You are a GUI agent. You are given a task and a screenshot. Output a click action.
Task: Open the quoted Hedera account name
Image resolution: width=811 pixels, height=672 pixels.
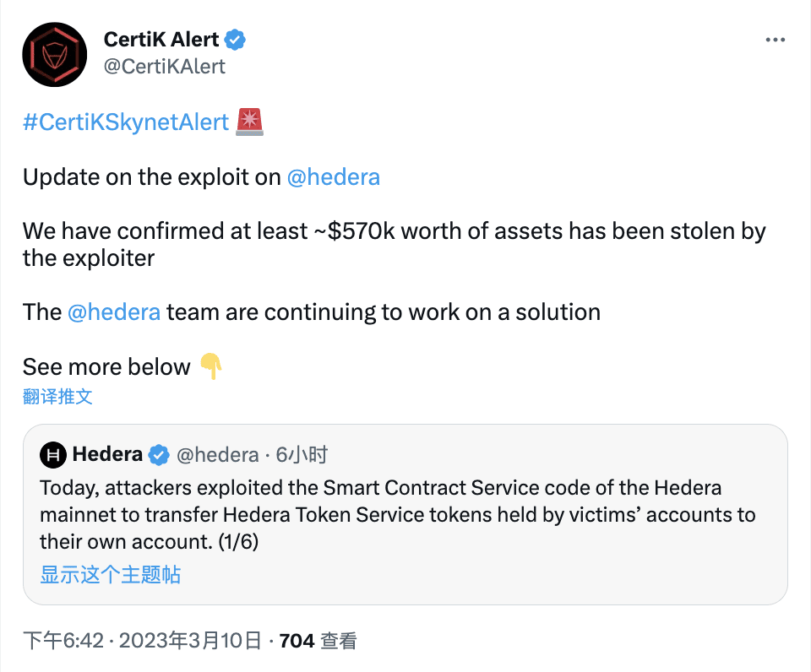pos(107,454)
